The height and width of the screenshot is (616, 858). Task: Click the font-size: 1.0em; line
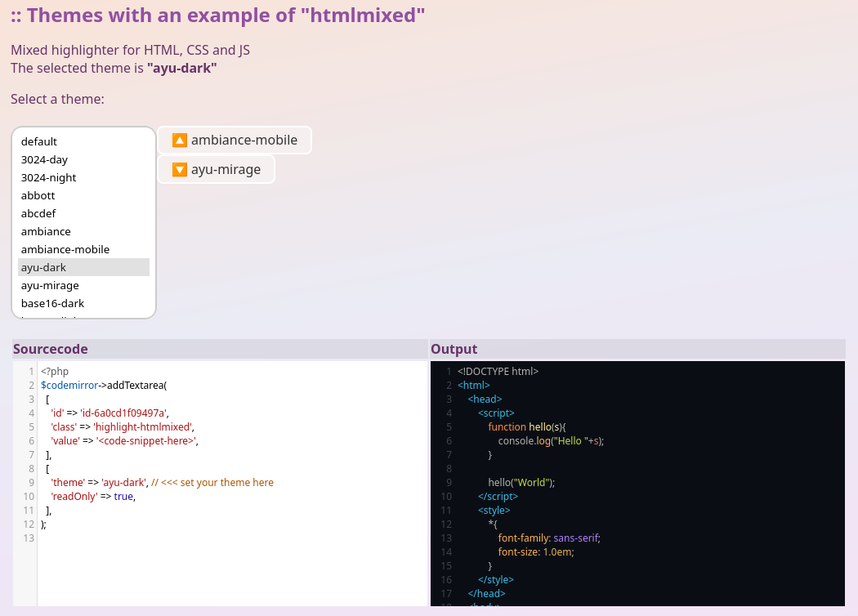[536, 552]
